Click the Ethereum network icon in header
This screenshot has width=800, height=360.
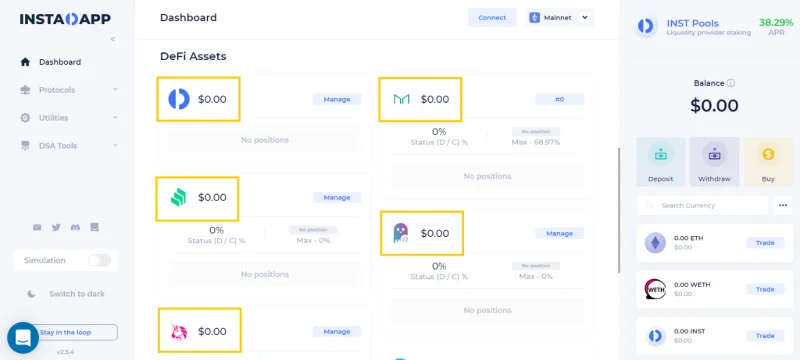(534, 18)
